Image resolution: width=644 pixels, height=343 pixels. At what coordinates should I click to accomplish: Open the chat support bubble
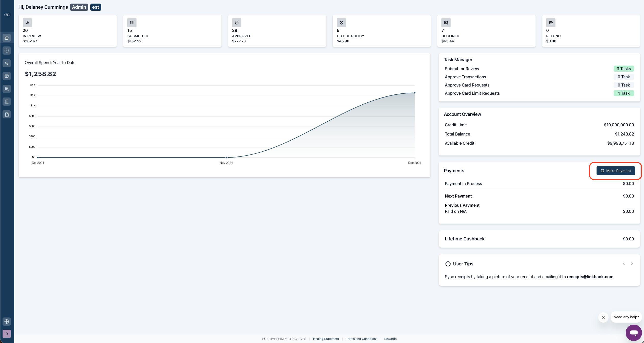click(x=633, y=333)
